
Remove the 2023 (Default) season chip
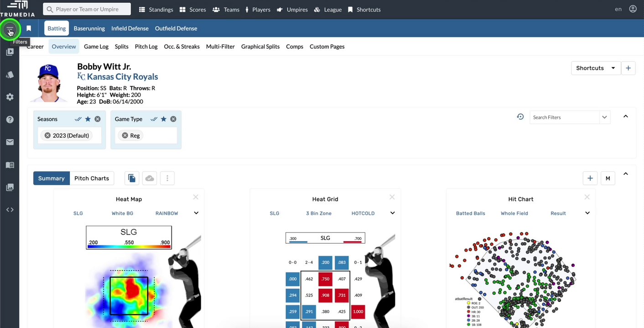click(47, 135)
